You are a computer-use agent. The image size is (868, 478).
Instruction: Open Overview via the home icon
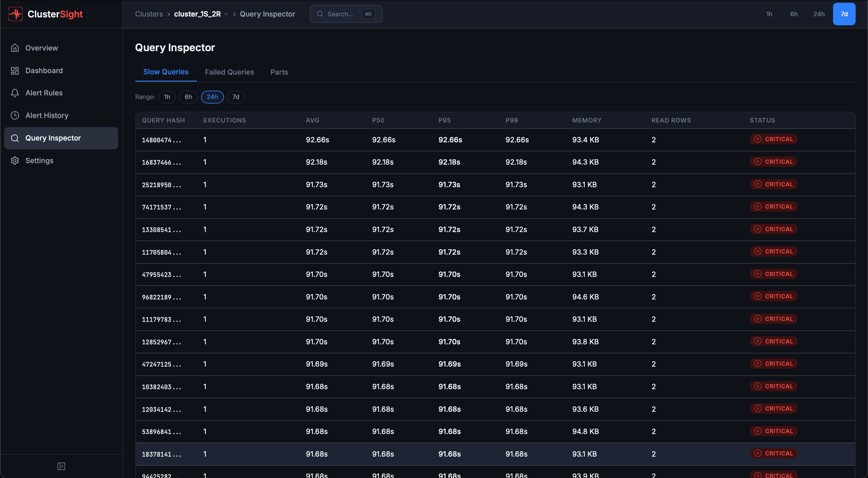(x=15, y=48)
